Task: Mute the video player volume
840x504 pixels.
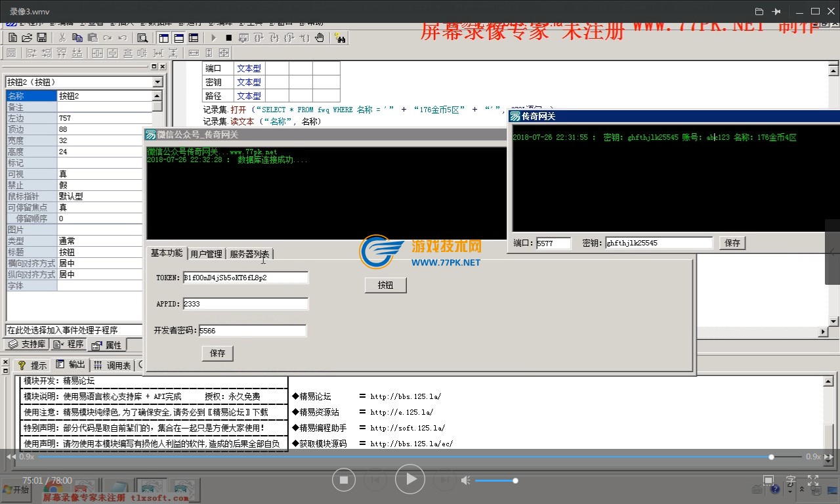Action: [x=465, y=480]
